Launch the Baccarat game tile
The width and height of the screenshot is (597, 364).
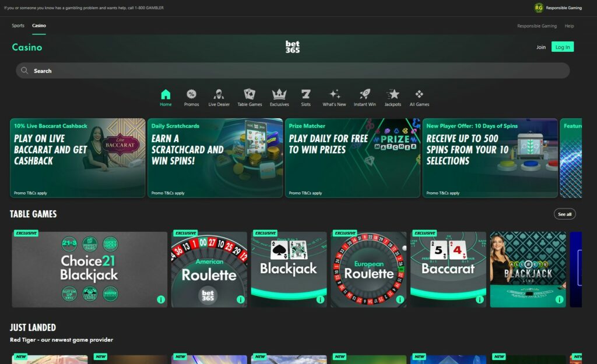tap(448, 269)
